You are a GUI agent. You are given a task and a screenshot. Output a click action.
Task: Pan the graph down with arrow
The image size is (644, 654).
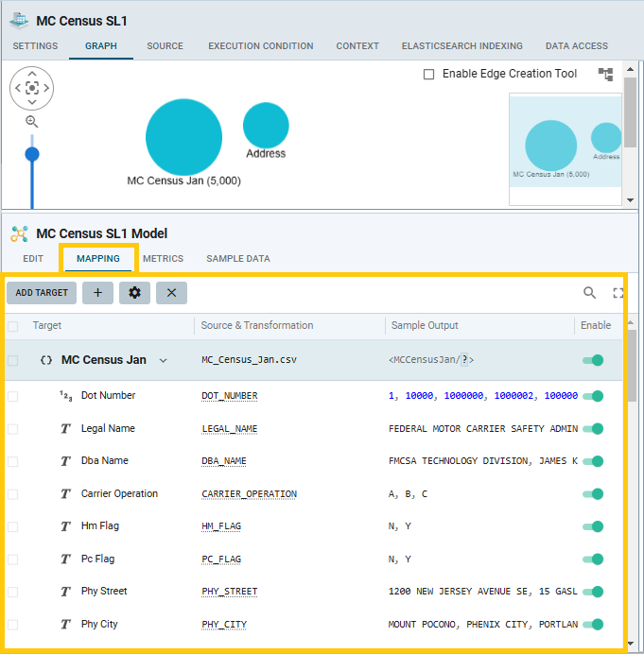[x=32, y=103]
